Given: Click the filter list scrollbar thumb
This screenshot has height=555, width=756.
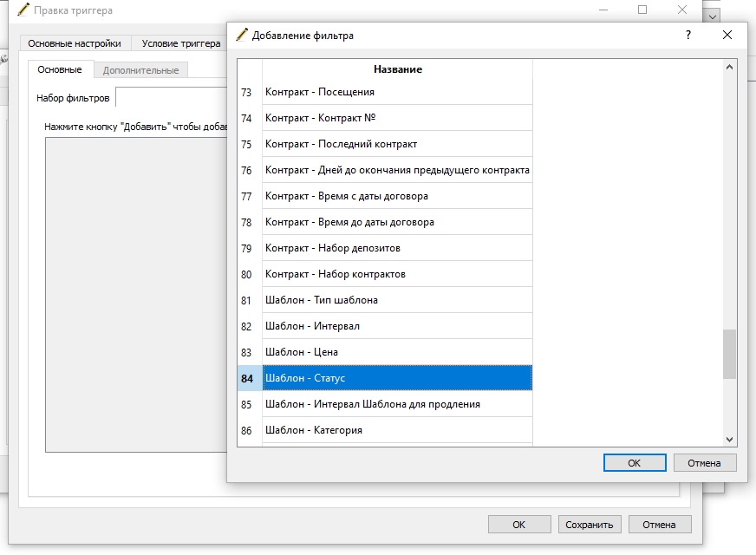Looking at the screenshot, I should 729,354.
